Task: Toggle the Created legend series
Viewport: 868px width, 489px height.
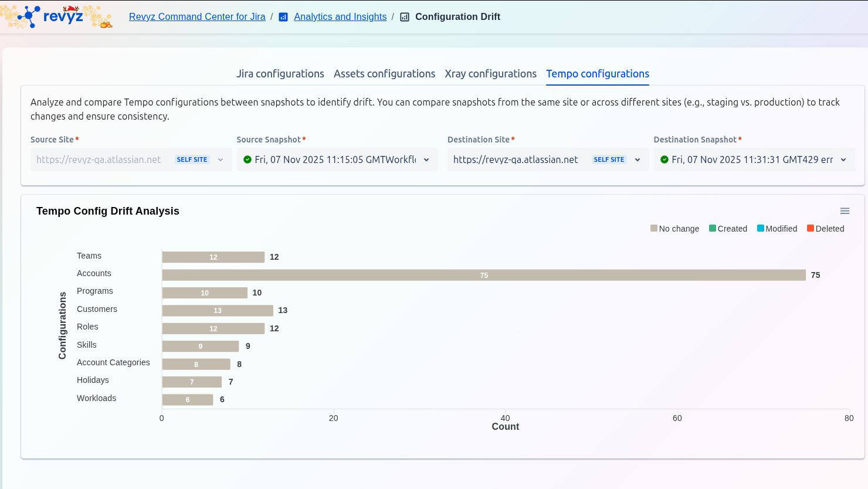Action: point(728,229)
